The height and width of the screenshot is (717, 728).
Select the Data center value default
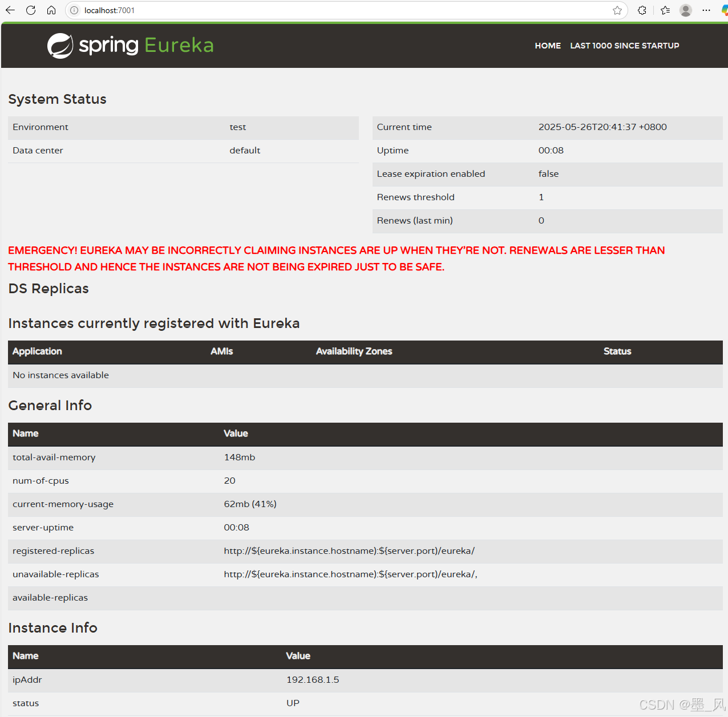(x=245, y=151)
